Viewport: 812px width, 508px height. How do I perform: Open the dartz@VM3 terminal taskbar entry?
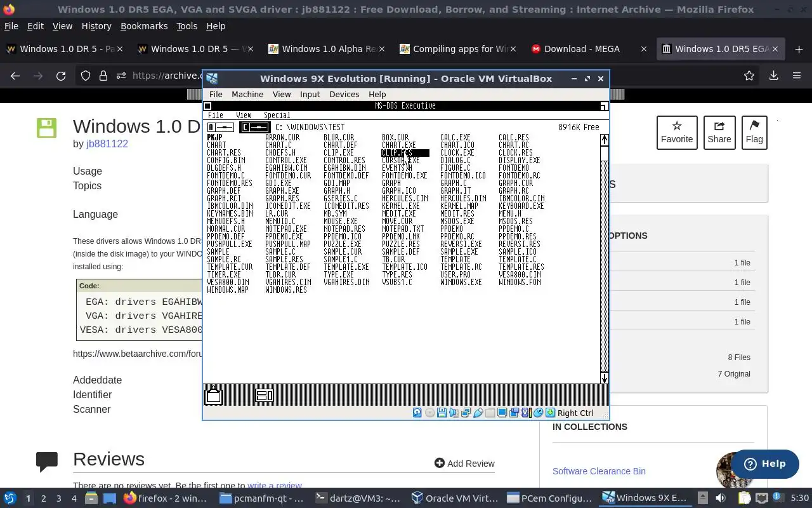click(359, 498)
